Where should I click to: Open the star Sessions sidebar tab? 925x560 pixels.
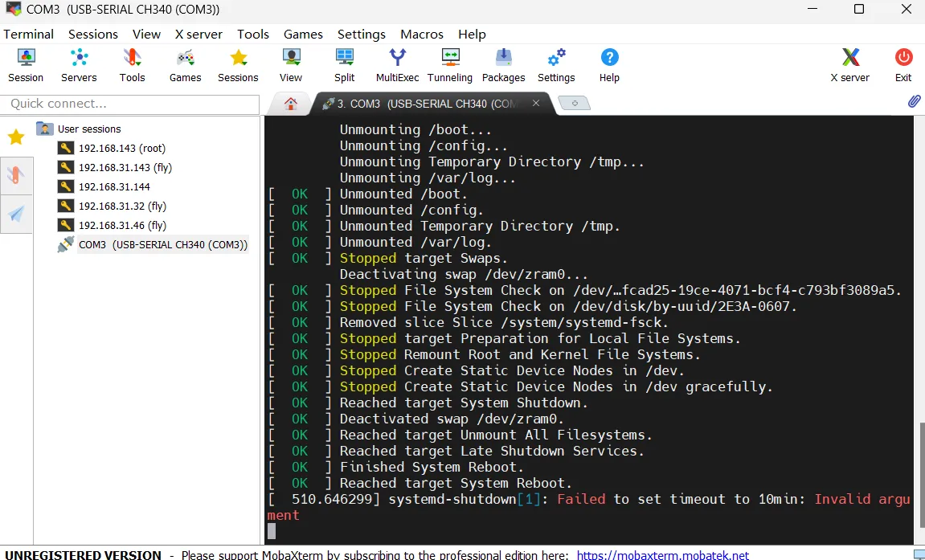pyautogui.click(x=16, y=137)
